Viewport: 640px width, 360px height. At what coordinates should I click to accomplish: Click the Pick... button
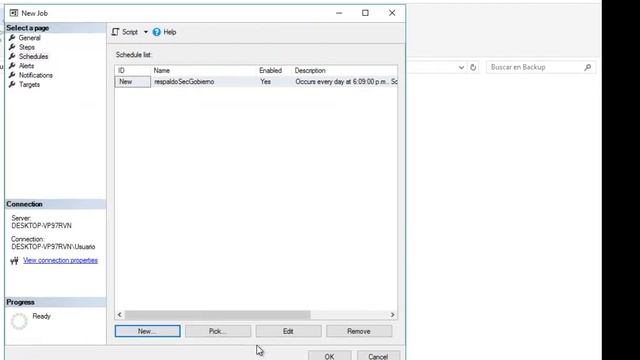coord(218,331)
